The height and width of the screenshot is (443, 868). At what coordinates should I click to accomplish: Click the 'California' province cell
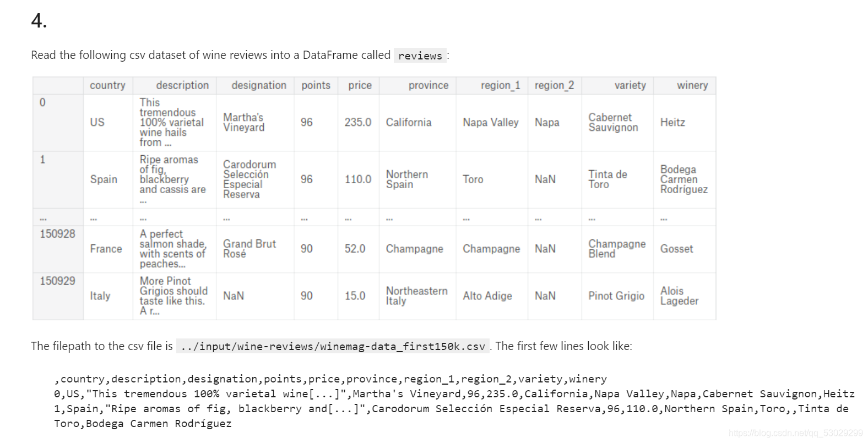click(x=417, y=123)
